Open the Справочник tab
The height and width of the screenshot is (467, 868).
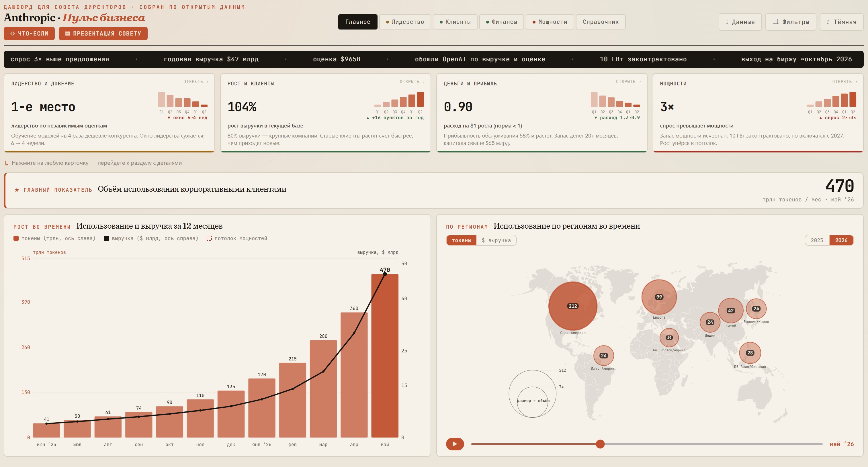(x=601, y=22)
